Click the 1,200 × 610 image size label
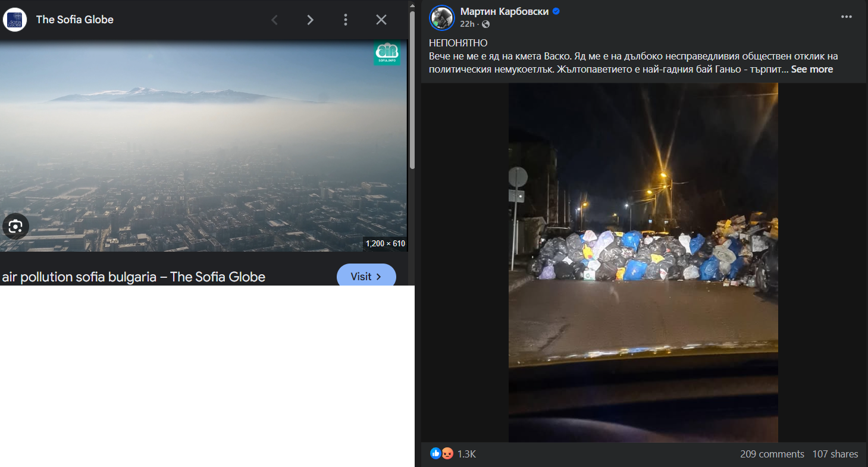868x467 pixels. click(385, 243)
